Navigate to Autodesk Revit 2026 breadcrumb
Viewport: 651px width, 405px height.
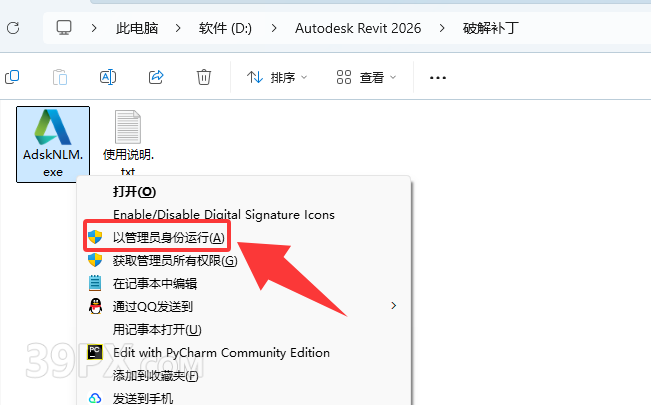(358, 28)
